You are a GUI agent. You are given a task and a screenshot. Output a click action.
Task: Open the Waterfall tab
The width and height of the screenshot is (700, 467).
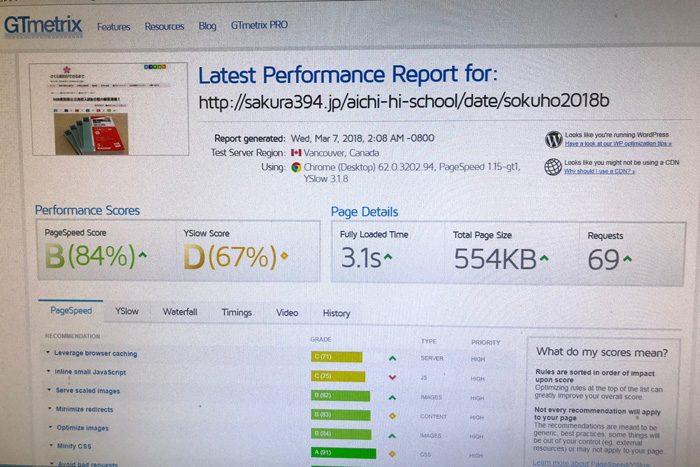point(180,312)
